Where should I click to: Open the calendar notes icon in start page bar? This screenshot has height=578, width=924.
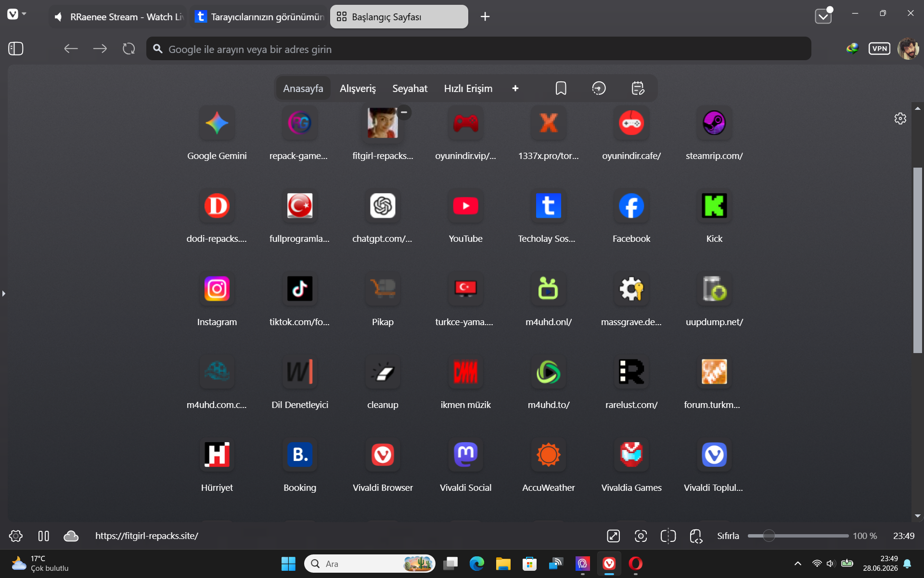pyautogui.click(x=638, y=89)
